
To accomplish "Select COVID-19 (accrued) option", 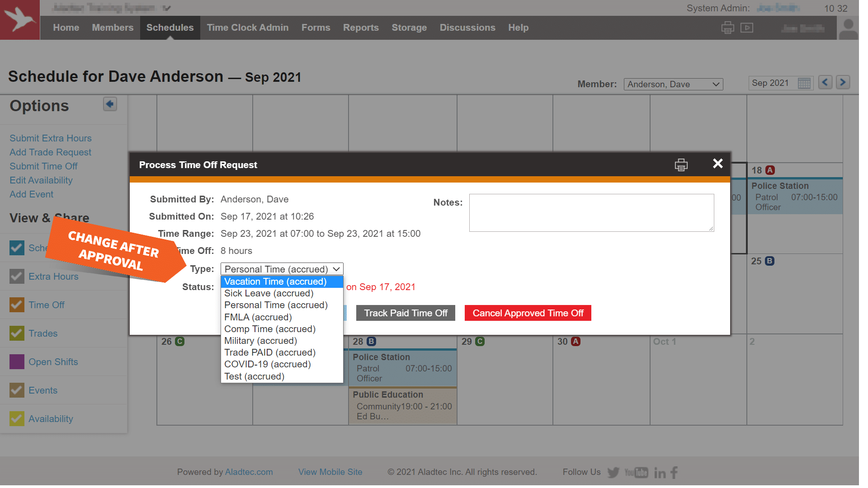I will point(282,364).
